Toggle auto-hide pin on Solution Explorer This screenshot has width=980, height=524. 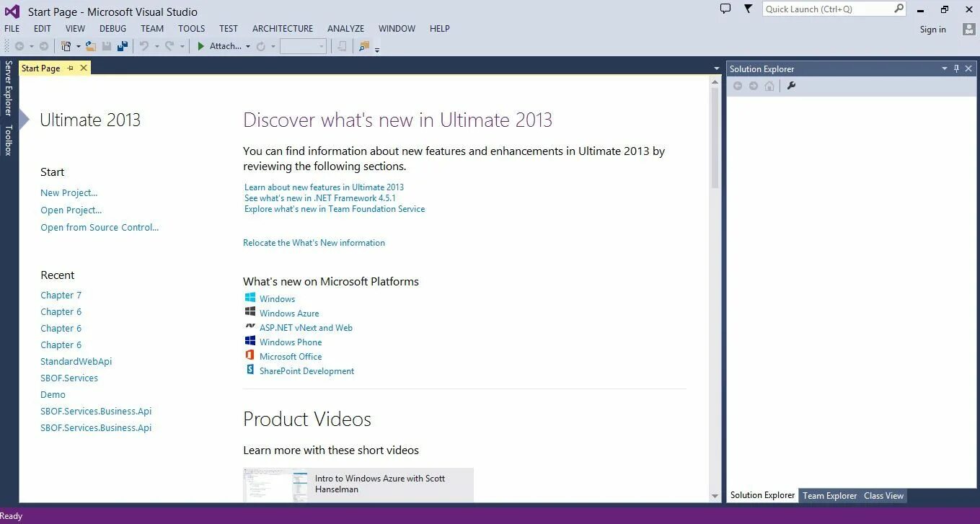point(957,68)
